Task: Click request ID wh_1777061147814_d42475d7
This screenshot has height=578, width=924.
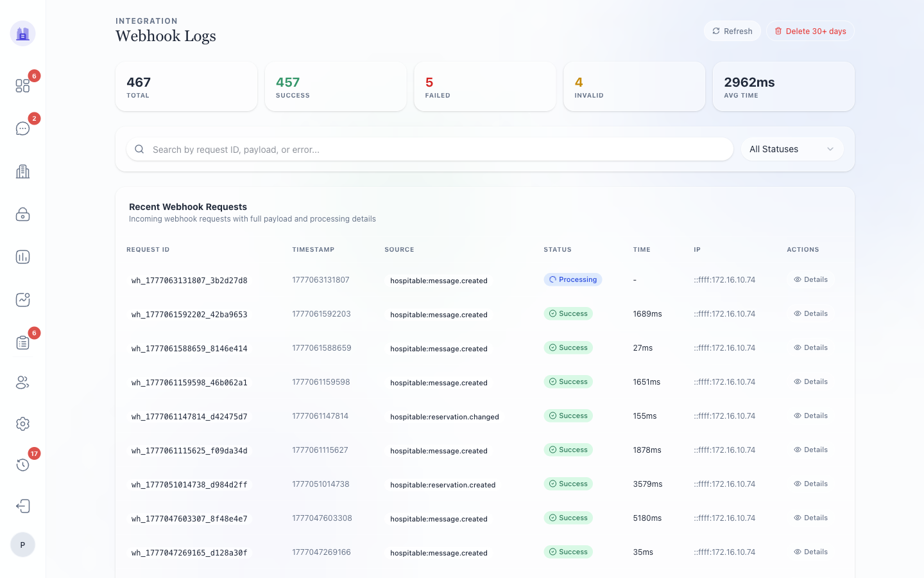Action: click(x=189, y=416)
